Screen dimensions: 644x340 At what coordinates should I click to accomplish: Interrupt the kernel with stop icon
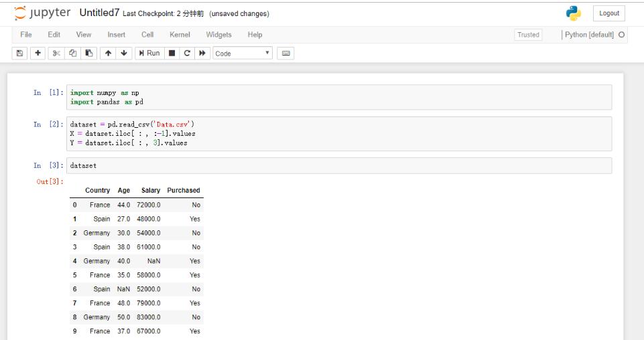point(172,54)
